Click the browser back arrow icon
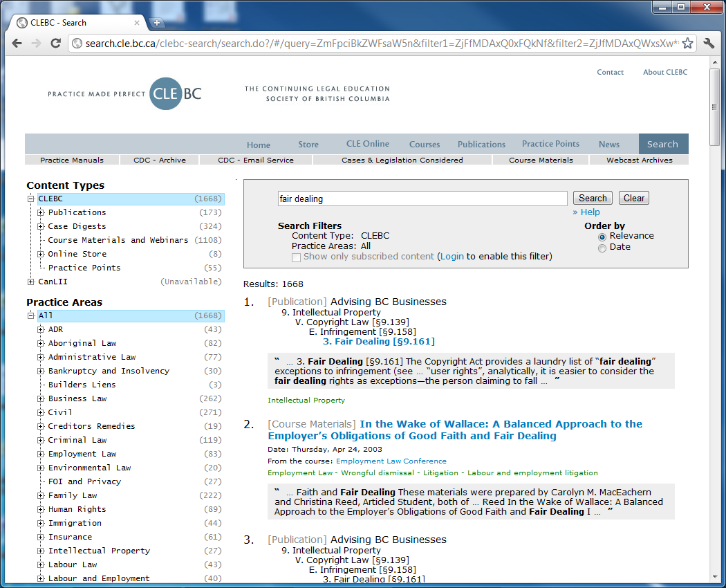 click(17, 43)
